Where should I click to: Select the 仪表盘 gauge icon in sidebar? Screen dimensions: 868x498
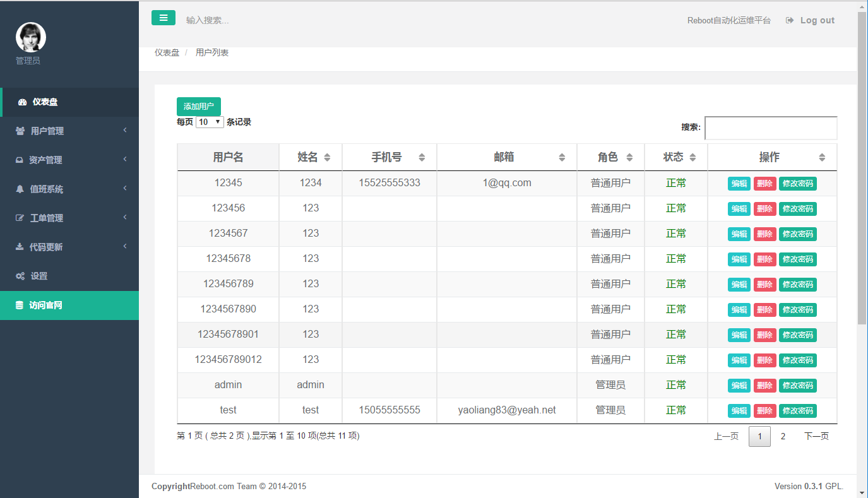(x=21, y=102)
